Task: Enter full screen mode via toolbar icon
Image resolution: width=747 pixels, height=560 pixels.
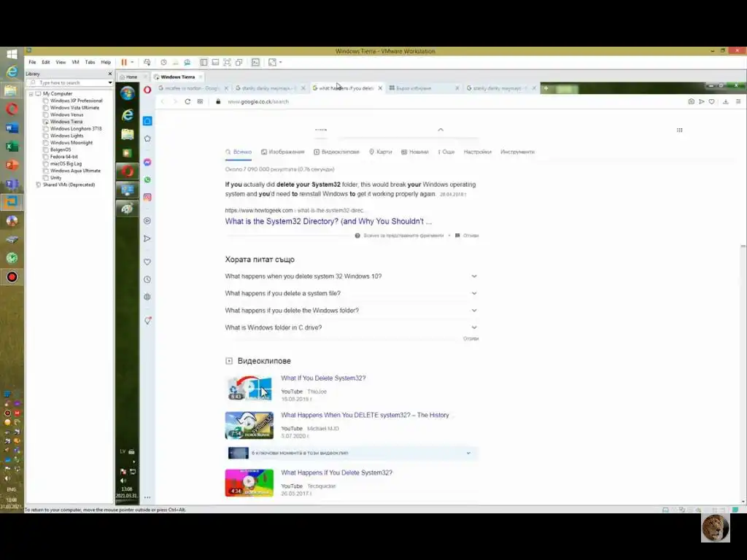Action: coord(228,63)
